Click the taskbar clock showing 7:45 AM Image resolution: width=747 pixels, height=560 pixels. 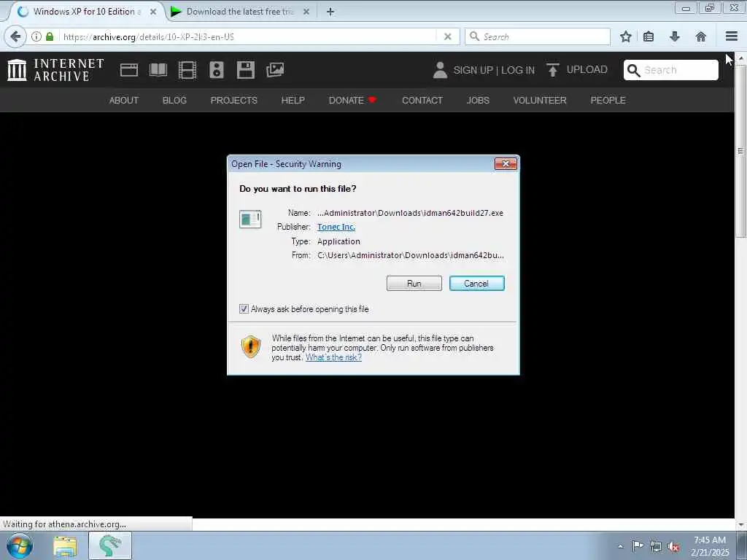tap(710, 546)
